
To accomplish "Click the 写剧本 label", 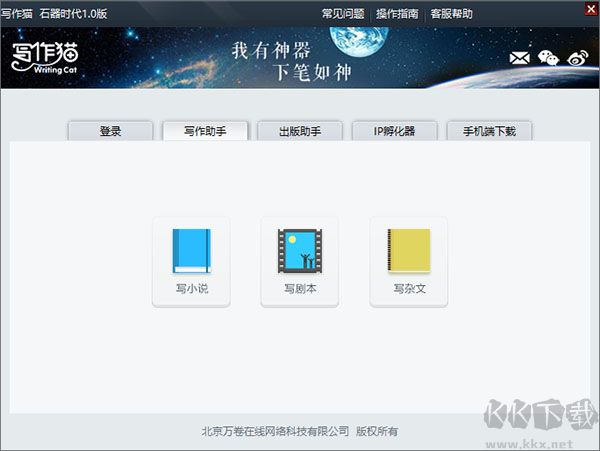I will click(300, 288).
